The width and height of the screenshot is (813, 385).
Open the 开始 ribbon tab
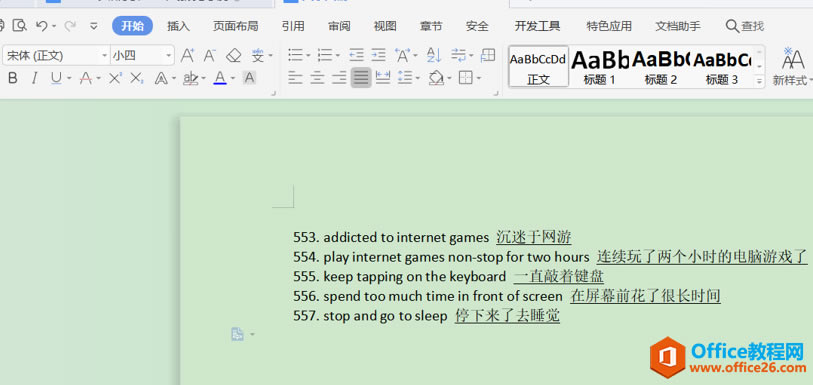[132, 26]
